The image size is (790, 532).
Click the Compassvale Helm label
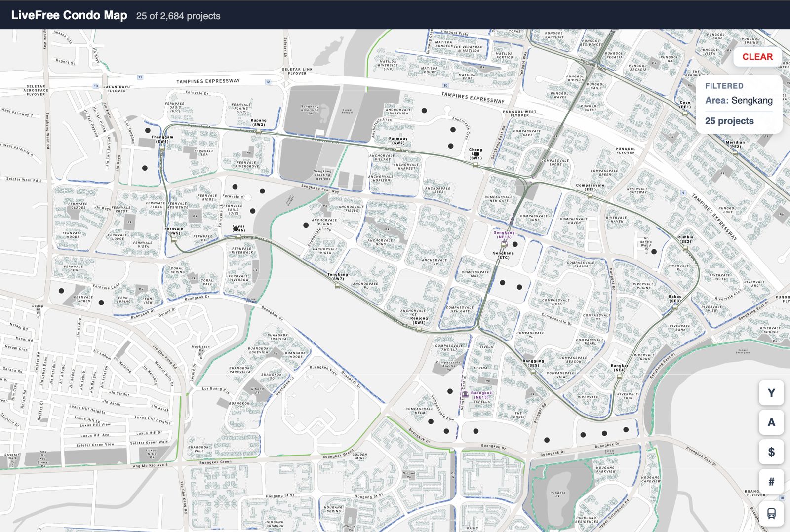click(419, 411)
